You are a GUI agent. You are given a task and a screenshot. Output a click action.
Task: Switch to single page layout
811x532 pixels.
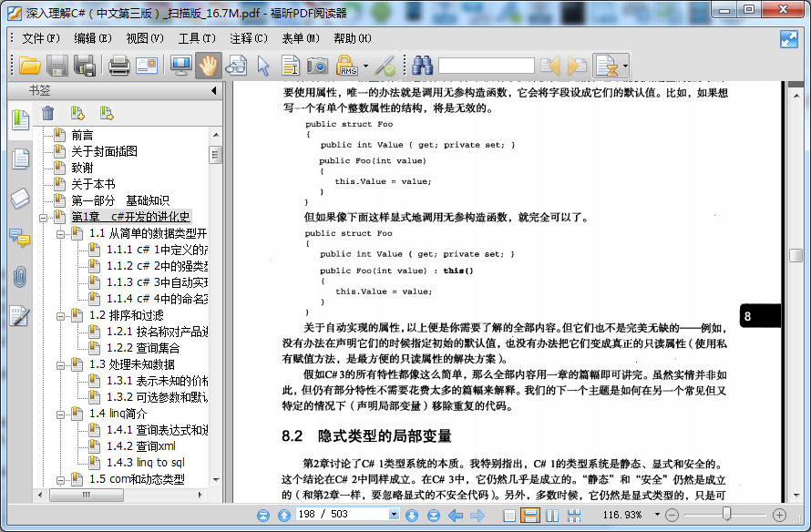(509, 515)
